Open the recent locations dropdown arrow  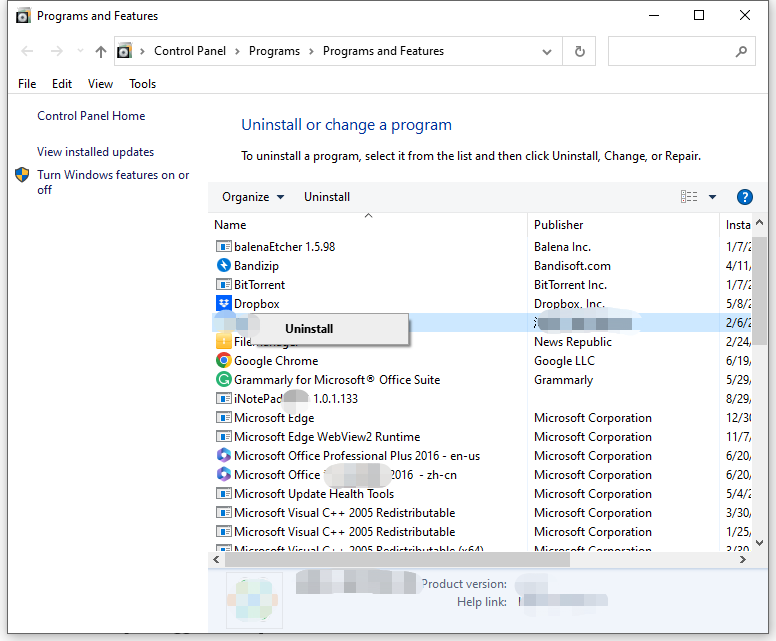pyautogui.click(x=80, y=51)
